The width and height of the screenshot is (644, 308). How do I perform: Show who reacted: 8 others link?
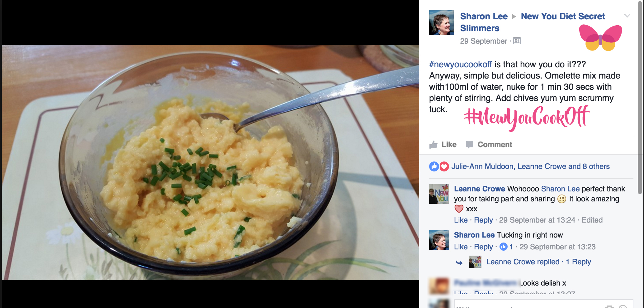[596, 166]
